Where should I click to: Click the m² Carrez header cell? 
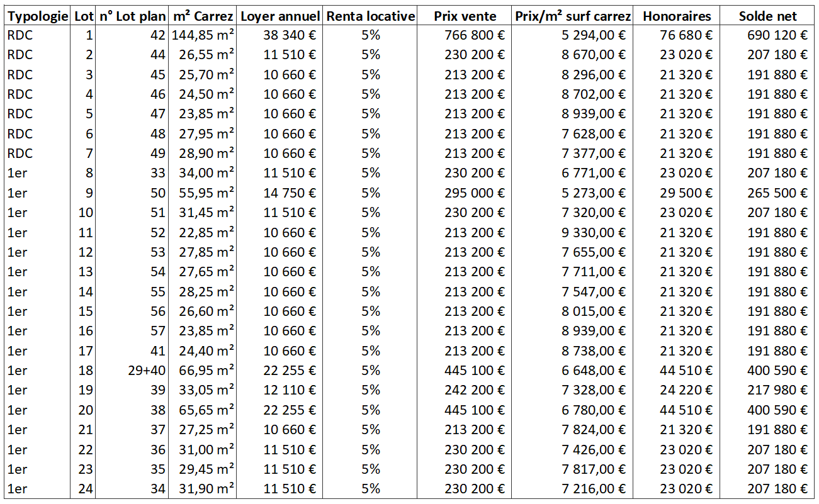point(202,16)
